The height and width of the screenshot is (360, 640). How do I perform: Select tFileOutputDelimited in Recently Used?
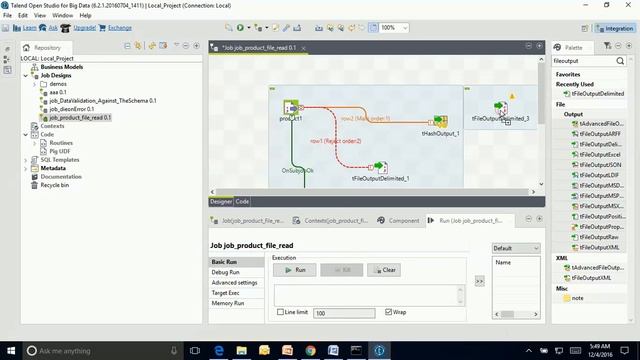pyautogui.click(x=593, y=94)
